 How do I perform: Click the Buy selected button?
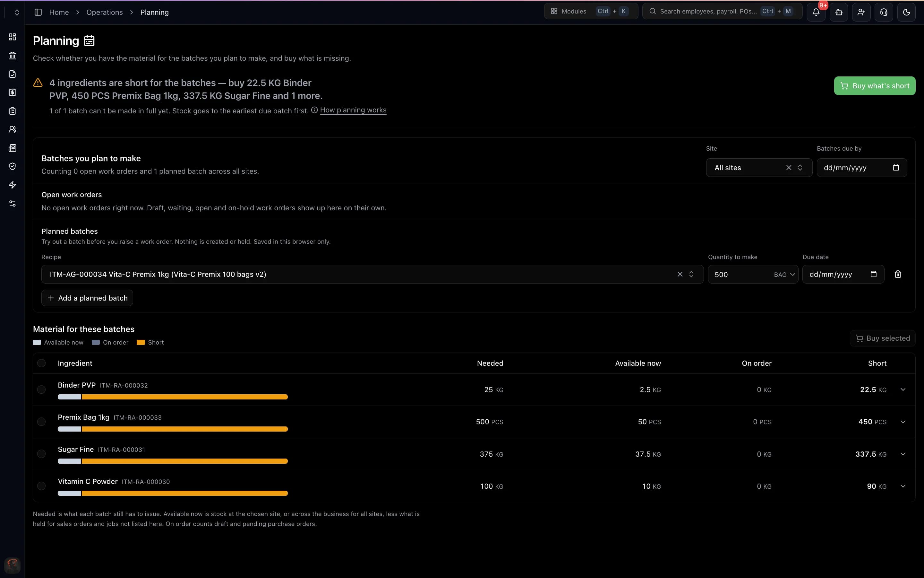click(882, 338)
